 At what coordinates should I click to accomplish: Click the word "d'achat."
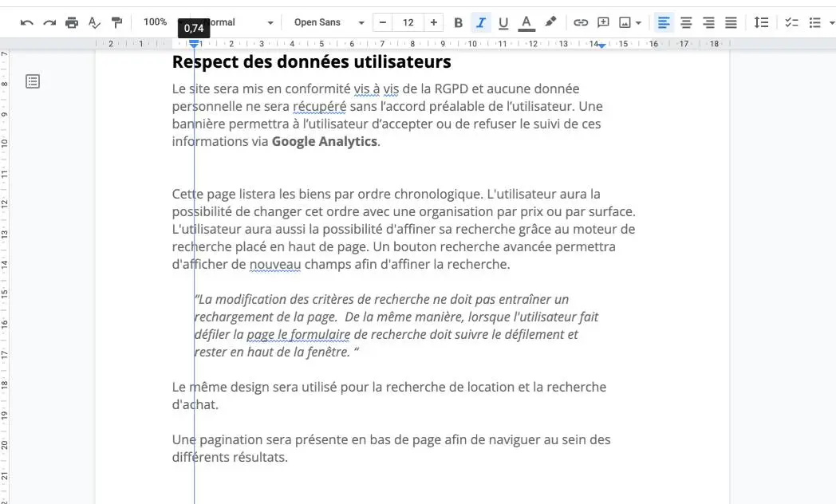tap(195, 404)
